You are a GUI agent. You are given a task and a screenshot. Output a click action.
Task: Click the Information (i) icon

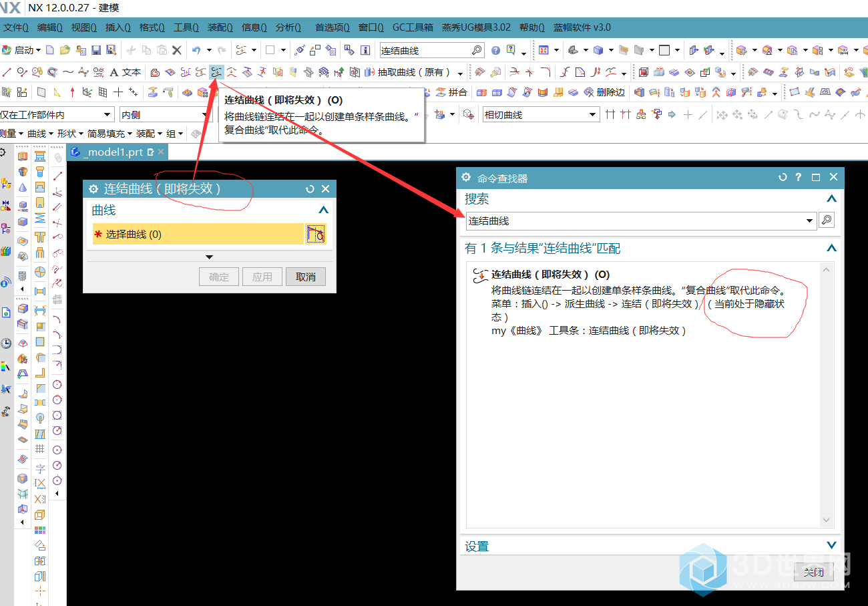click(365, 50)
